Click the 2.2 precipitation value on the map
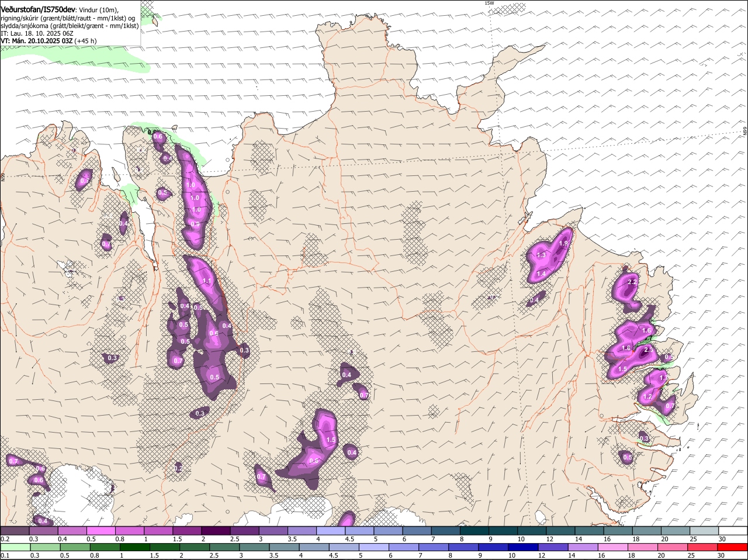 pos(632,282)
